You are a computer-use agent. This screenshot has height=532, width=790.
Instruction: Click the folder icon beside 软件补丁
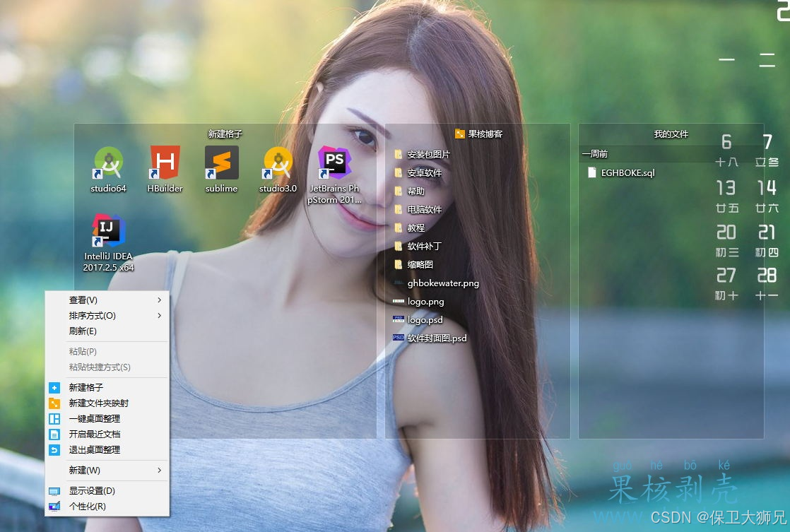click(398, 247)
